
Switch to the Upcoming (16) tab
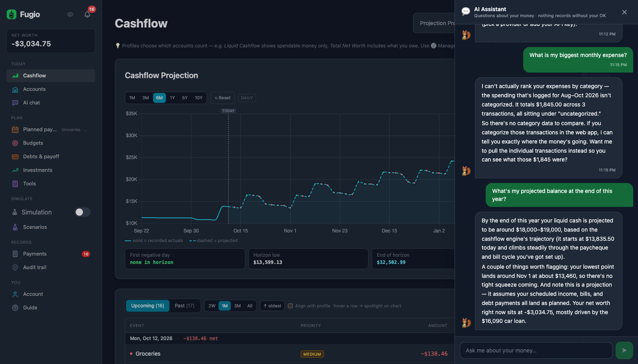pyautogui.click(x=148, y=306)
